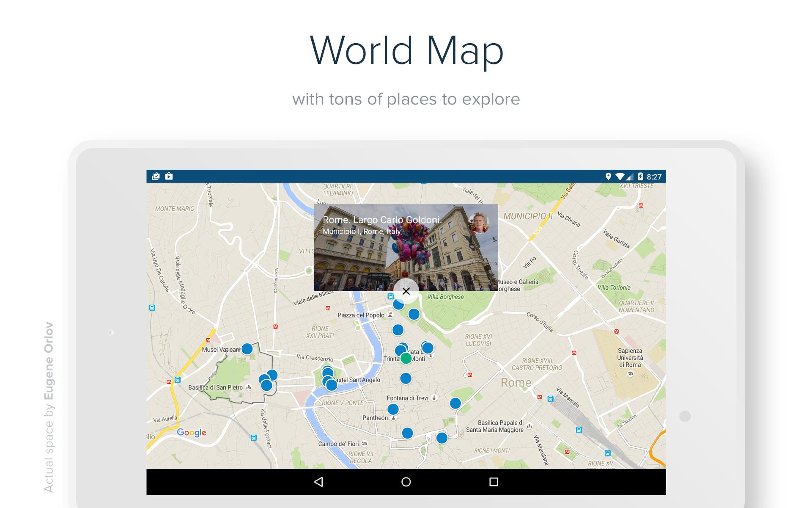Tap the Wi-Fi signal status icon
The width and height of the screenshot is (812, 508).
[x=620, y=177]
